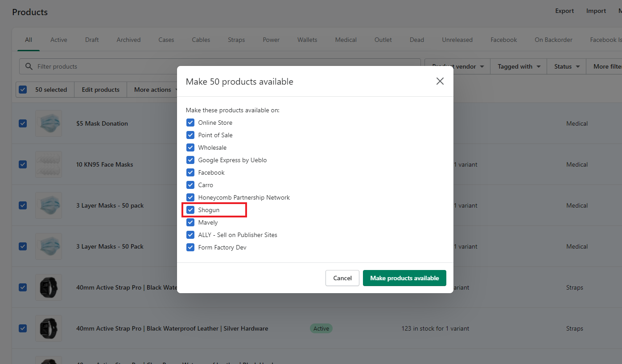Open the $5 Mask Donation product thumbnail
The height and width of the screenshot is (364, 622).
49,123
